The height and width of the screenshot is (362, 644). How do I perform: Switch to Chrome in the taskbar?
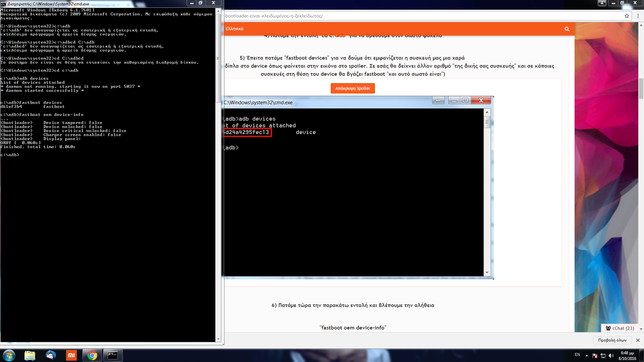pos(92,355)
